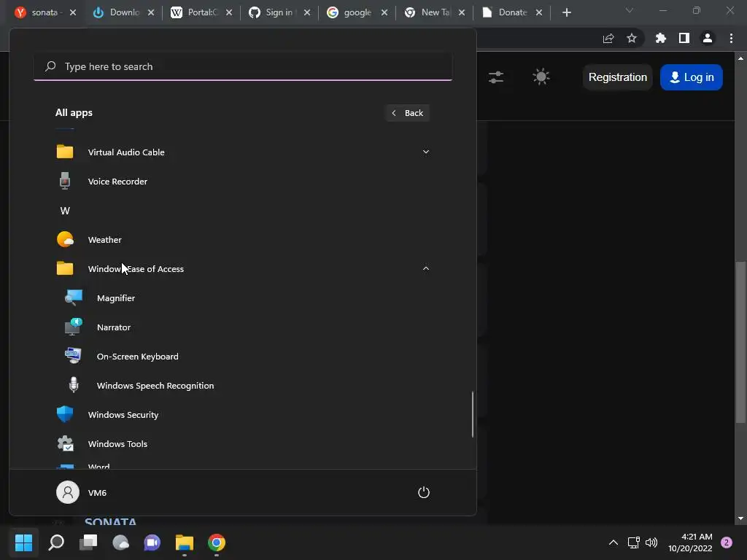
Task: Open taskbar Search magnifier icon
Action: (x=56, y=542)
